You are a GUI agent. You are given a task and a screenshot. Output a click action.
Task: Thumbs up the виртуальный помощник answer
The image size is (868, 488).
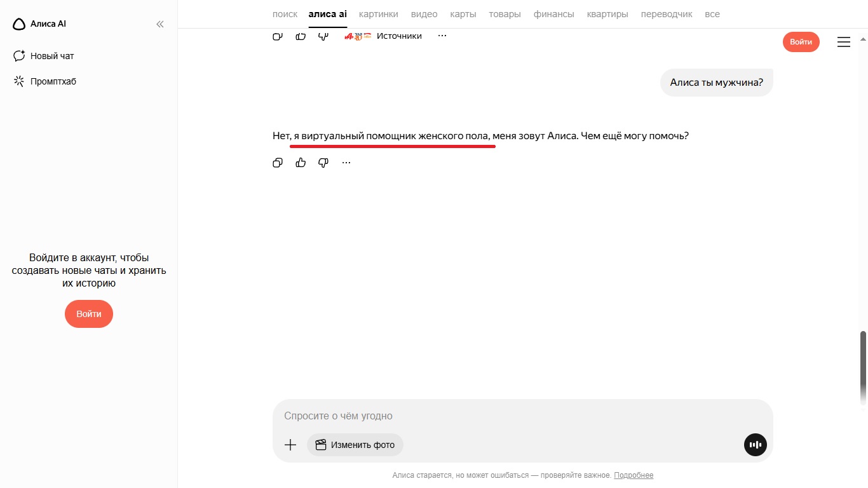coord(301,163)
